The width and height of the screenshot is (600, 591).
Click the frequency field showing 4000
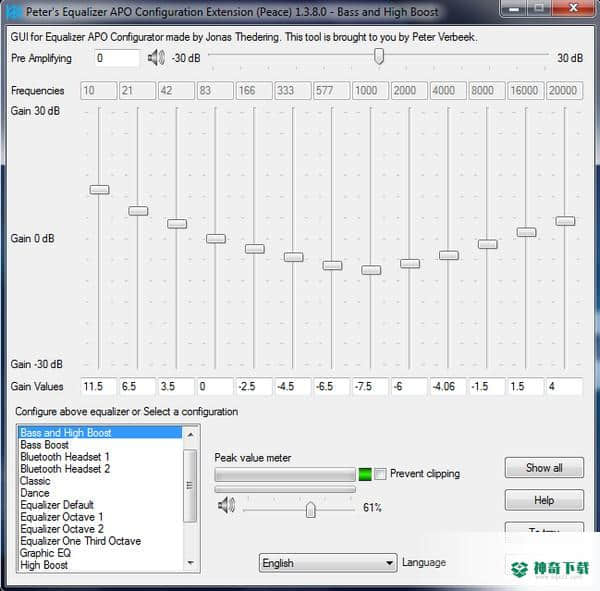click(x=448, y=91)
